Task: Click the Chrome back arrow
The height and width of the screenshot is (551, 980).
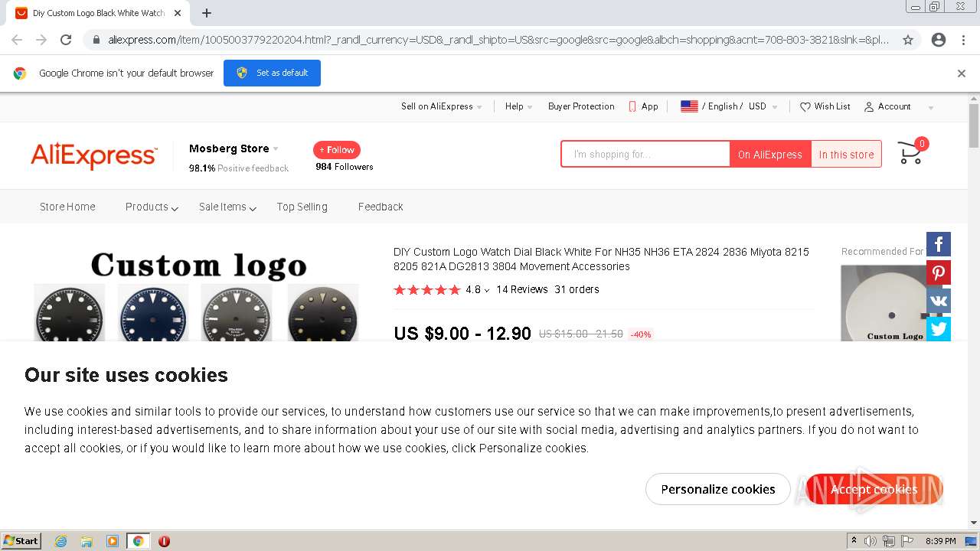Action: [x=17, y=40]
